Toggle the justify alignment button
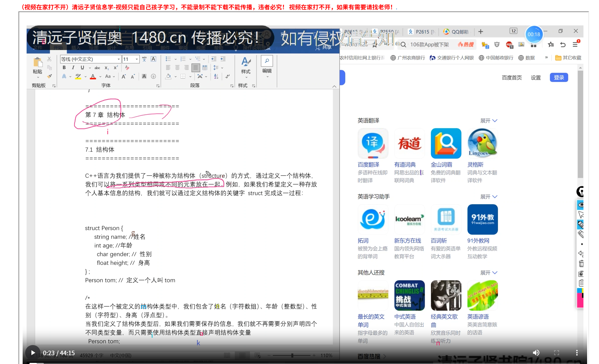 coord(195,68)
